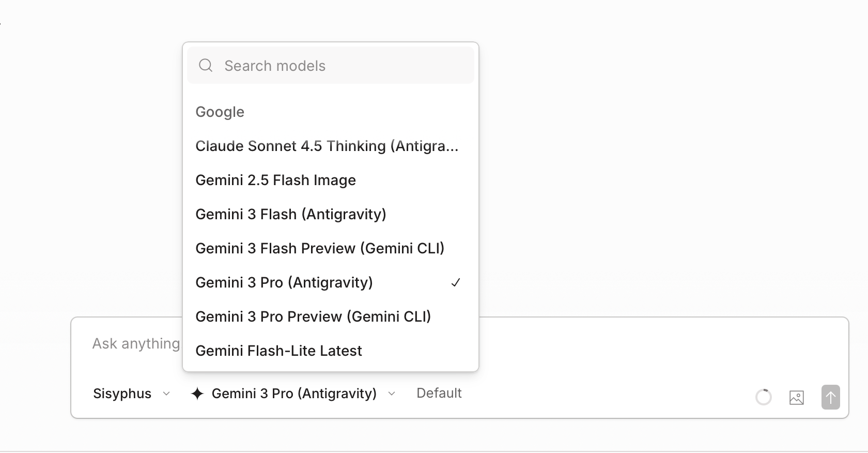
Task: Click the Google provider heading
Action: click(220, 112)
